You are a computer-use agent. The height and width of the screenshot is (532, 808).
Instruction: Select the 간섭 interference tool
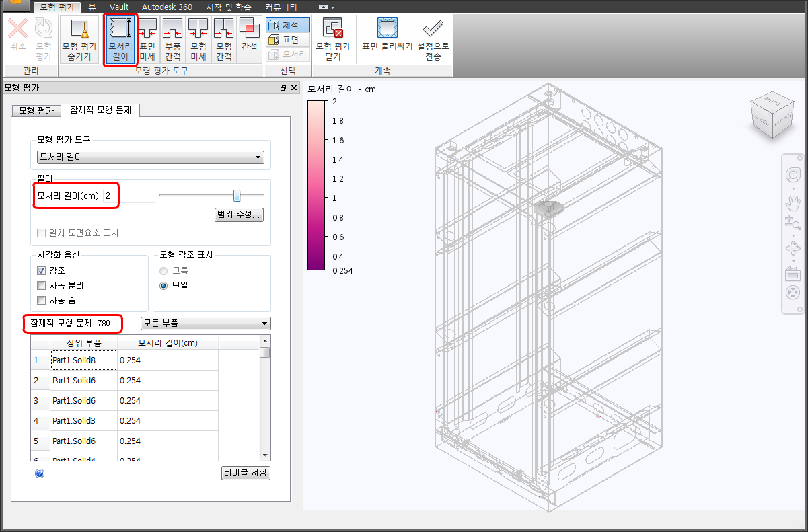250,40
